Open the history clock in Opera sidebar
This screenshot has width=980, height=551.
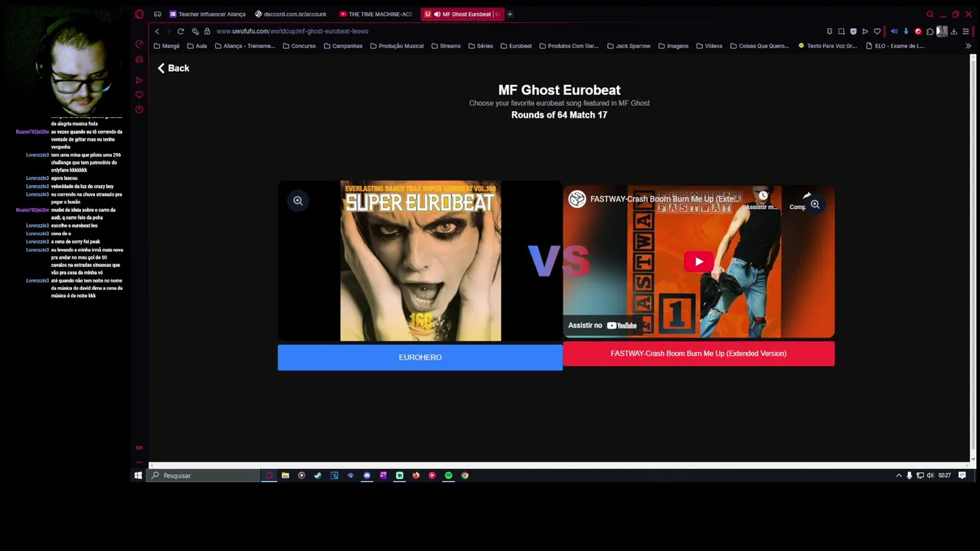(x=139, y=109)
